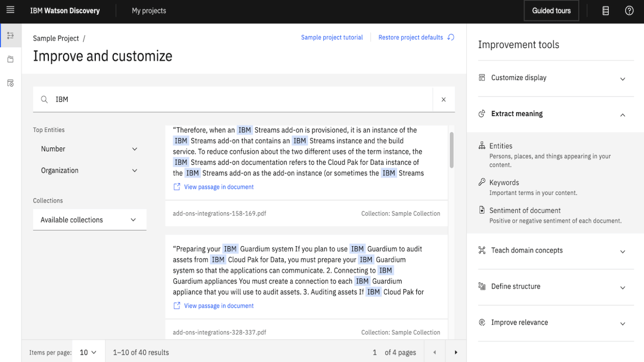Click the Entities extraction icon

point(482,145)
